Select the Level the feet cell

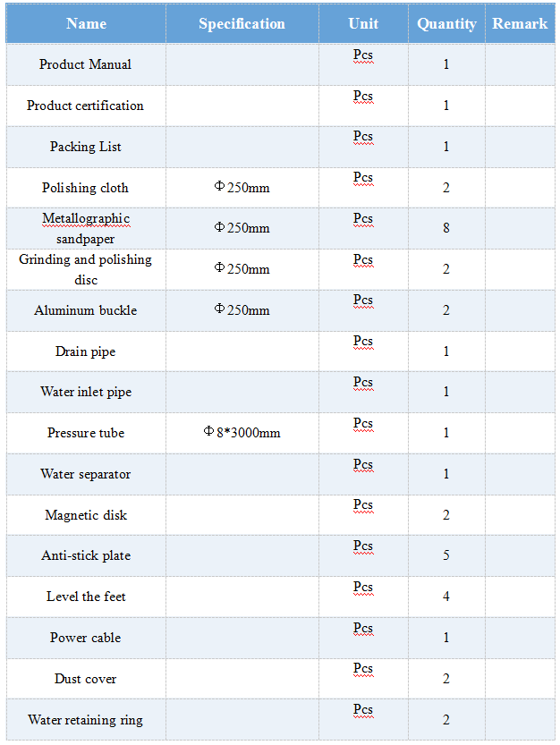[86, 597]
